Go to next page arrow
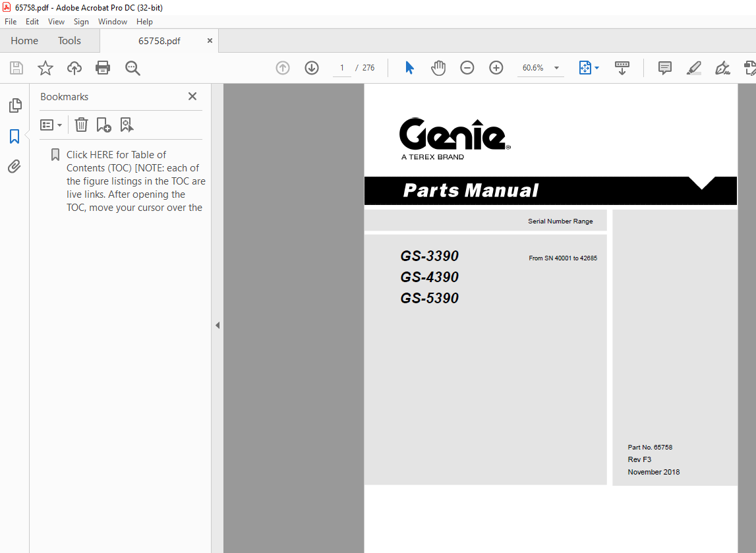 pos(312,68)
